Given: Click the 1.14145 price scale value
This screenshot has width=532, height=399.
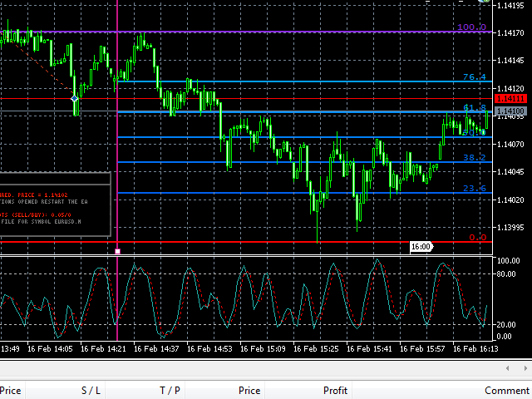Looking at the screenshot, I should tap(510, 61).
